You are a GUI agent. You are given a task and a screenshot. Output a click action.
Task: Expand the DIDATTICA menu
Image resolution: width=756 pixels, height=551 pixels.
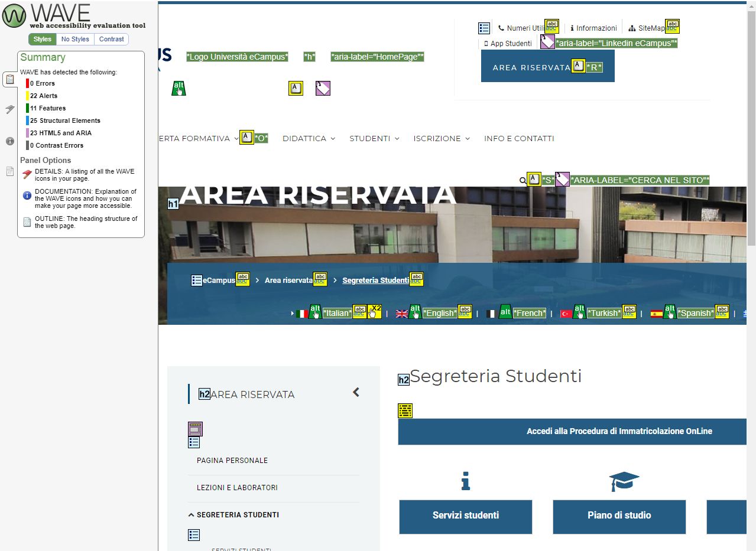click(x=309, y=138)
